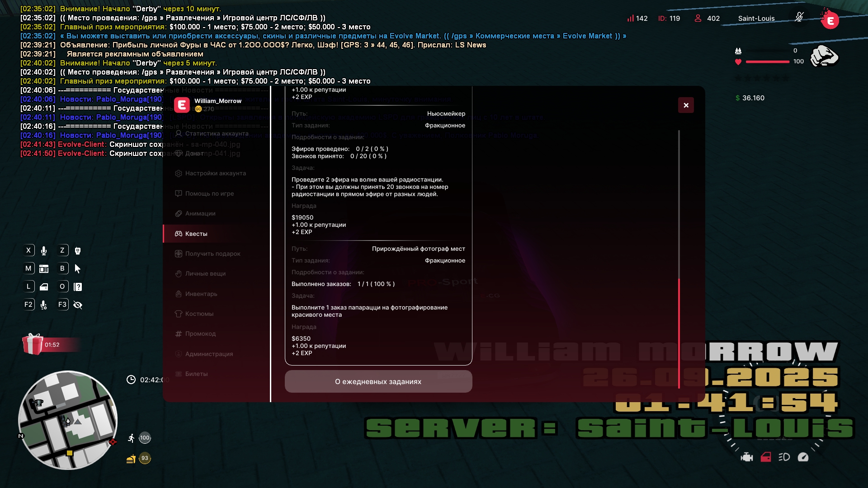Click the William_Morrow profile avatar logo
Screen dimensions: 868x488
[x=182, y=105]
